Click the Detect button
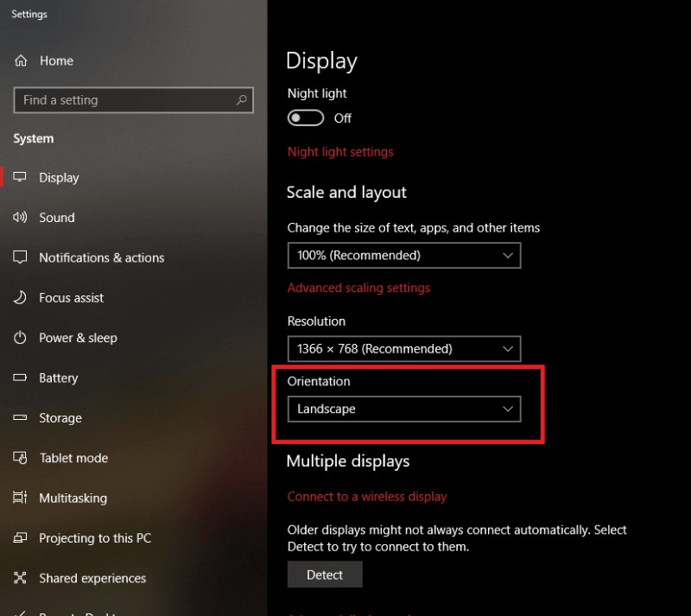The image size is (691, 616). tap(325, 575)
